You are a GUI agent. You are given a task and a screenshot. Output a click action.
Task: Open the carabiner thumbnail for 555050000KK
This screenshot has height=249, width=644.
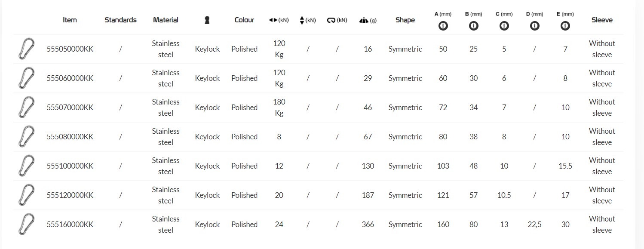(x=26, y=49)
